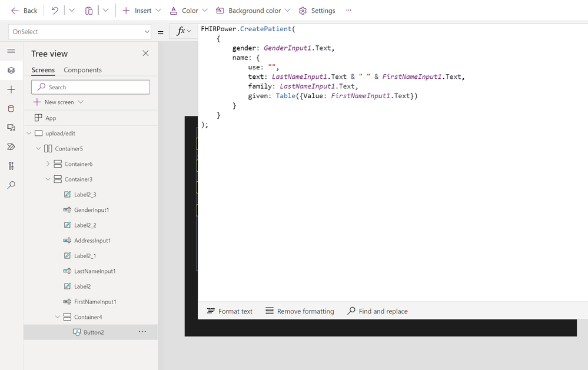Select the Label2 control
This screenshot has height=370, width=588.
(82, 286)
